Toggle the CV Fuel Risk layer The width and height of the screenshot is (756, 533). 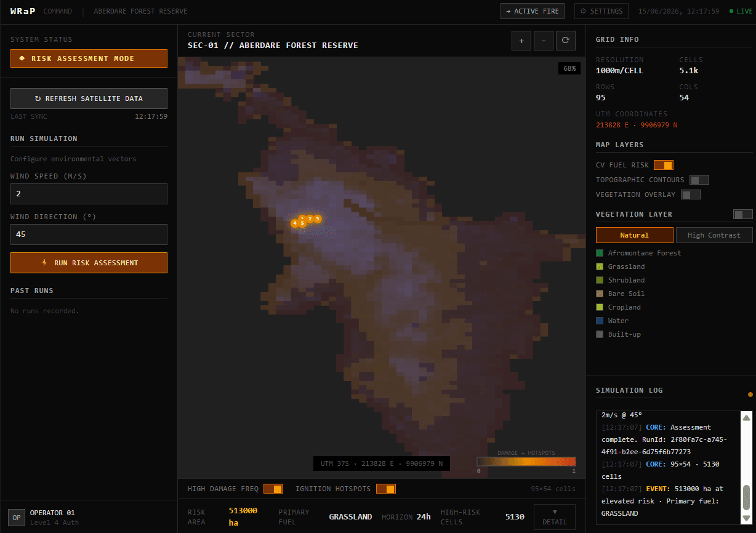664,165
